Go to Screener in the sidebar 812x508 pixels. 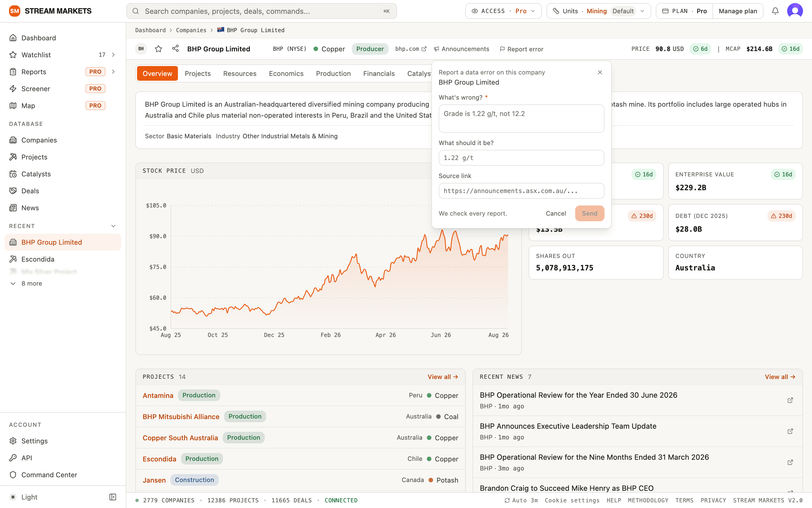63,89
